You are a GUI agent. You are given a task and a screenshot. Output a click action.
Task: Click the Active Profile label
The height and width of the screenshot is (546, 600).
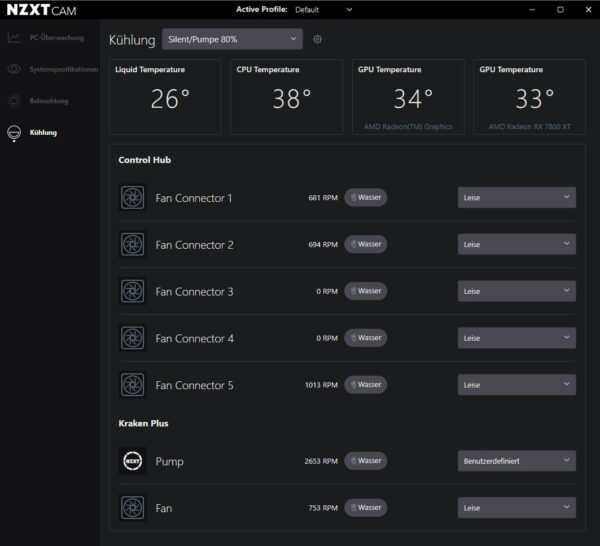(262, 9)
